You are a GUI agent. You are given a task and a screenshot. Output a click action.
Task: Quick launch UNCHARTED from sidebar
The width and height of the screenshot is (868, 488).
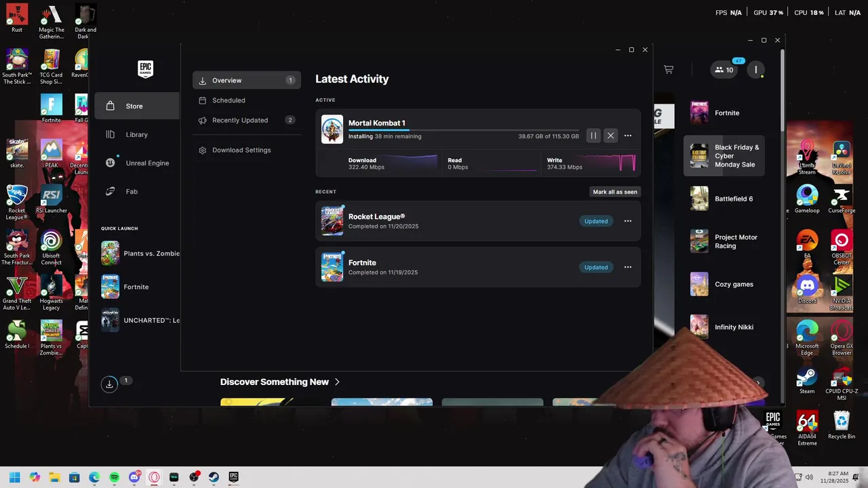click(x=140, y=320)
